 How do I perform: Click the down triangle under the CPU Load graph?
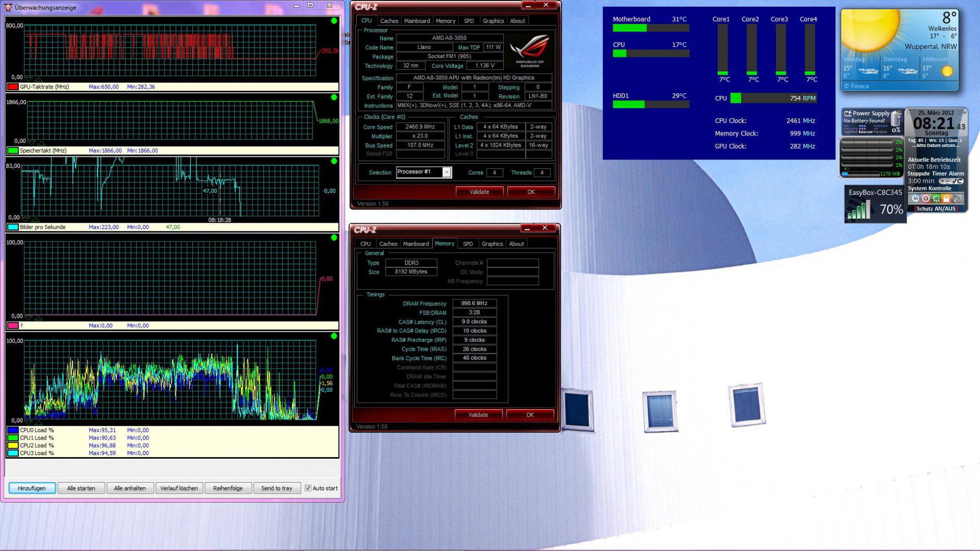coord(29,422)
